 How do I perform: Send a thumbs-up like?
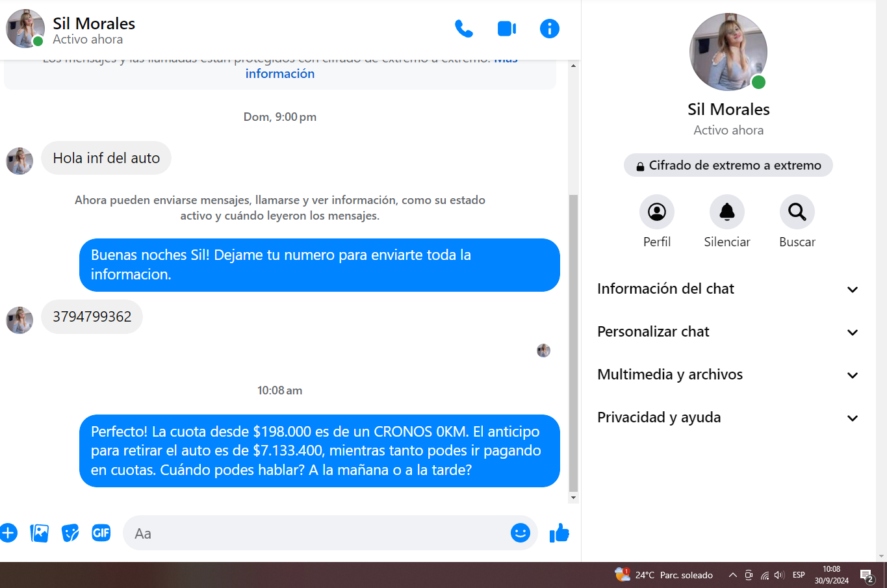[x=559, y=533]
